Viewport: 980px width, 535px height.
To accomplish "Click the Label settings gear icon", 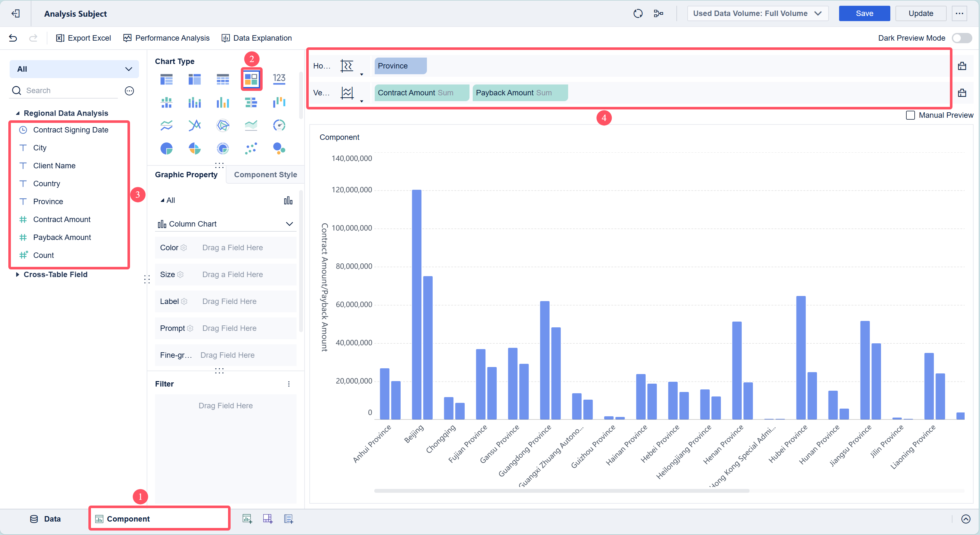I will click(x=184, y=301).
